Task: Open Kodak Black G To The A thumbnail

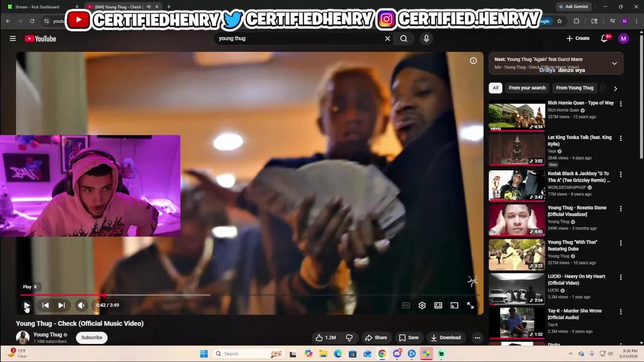Action: (x=517, y=186)
